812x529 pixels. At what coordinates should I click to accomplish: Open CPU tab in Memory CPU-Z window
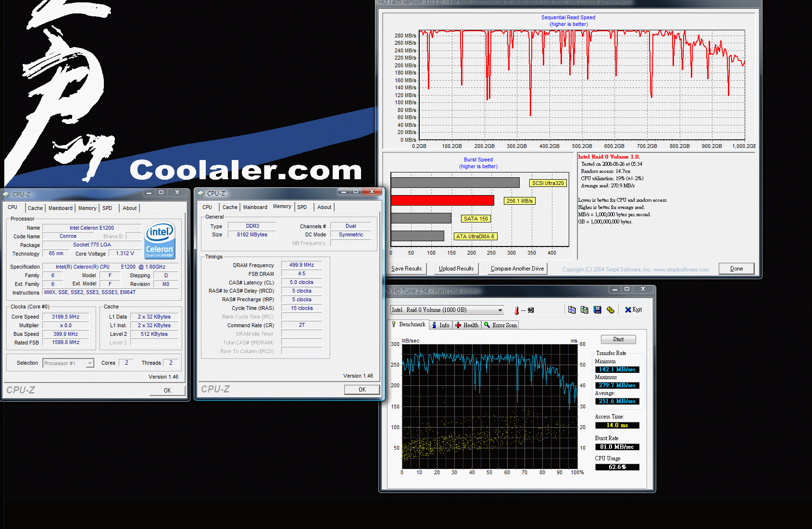(x=207, y=207)
